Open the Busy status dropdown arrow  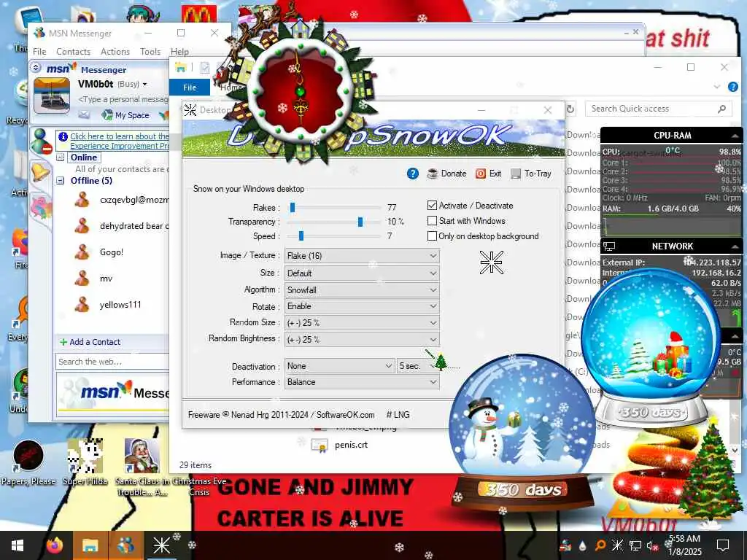coord(145,85)
